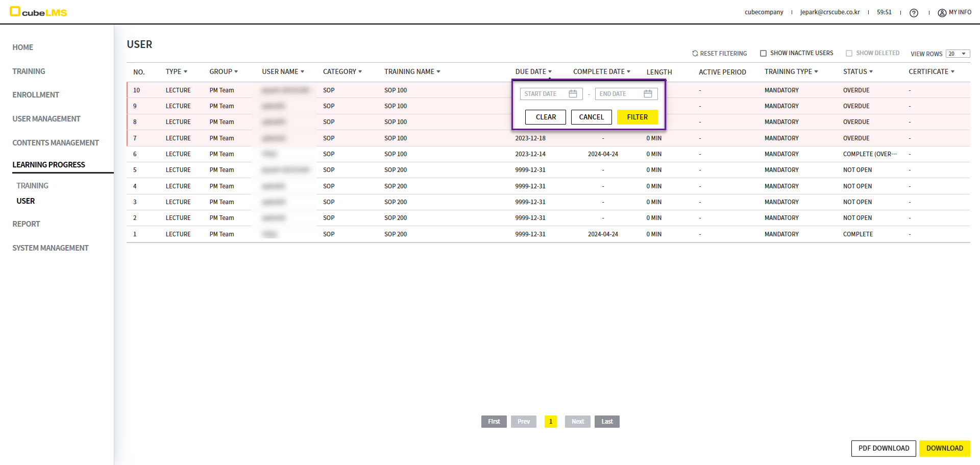
Task: Toggle the Show Deleted checkbox
Action: pos(849,54)
